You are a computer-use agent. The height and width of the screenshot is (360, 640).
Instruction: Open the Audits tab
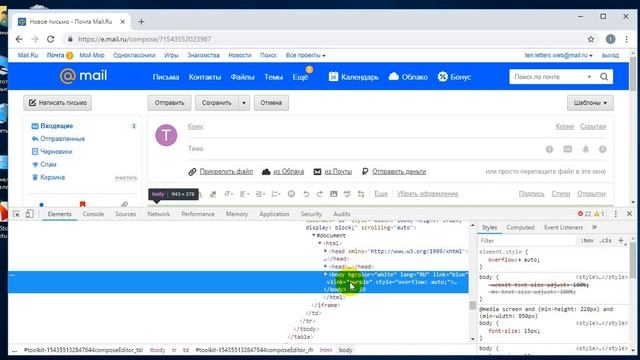(x=342, y=214)
